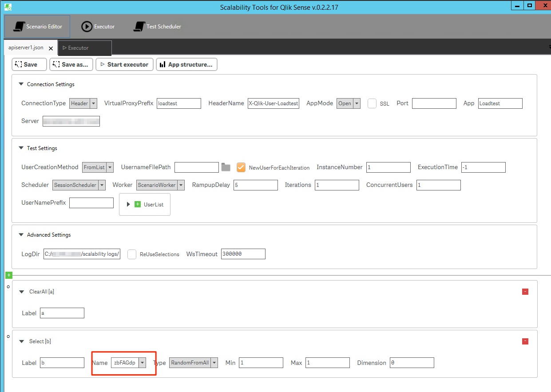This screenshot has height=392, width=551.
Task: Browse for username file via folder icon
Action: coord(226,167)
